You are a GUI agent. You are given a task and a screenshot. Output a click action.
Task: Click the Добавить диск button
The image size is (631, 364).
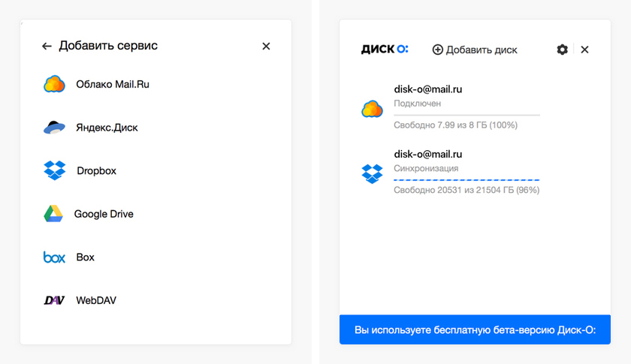475,50
